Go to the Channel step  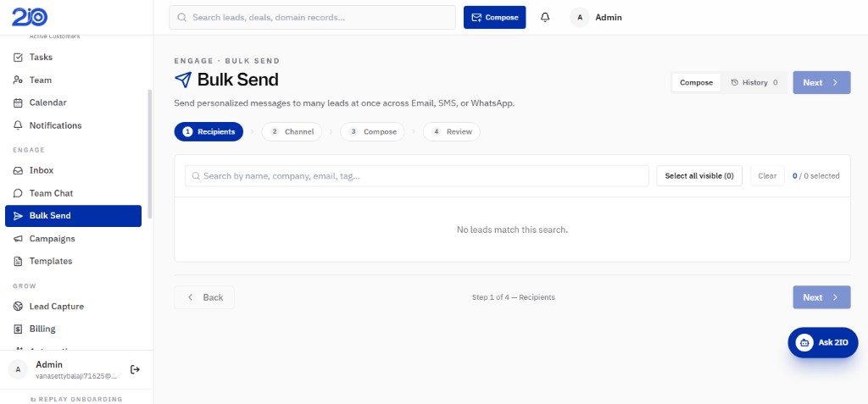[x=292, y=132]
